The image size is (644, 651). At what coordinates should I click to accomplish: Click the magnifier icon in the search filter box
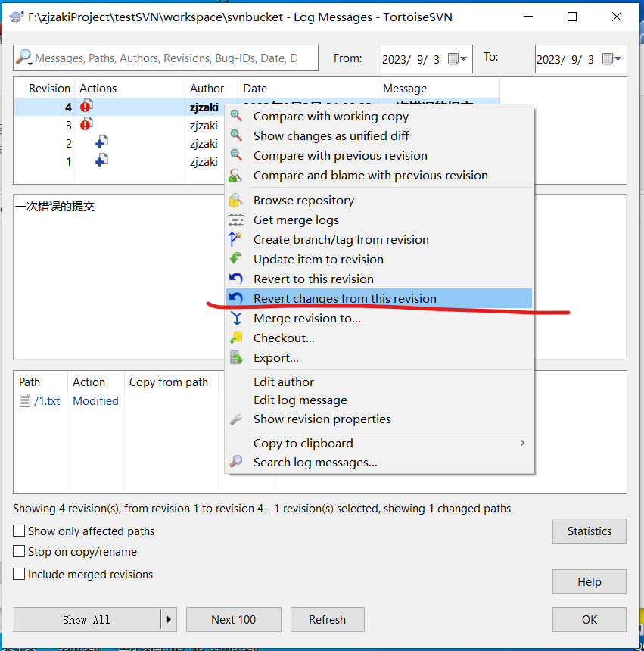pyautogui.click(x=23, y=57)
